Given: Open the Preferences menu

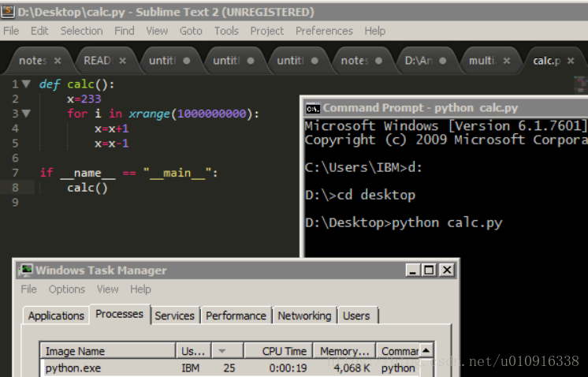Looking at the screenshot, I should point(325,31).
